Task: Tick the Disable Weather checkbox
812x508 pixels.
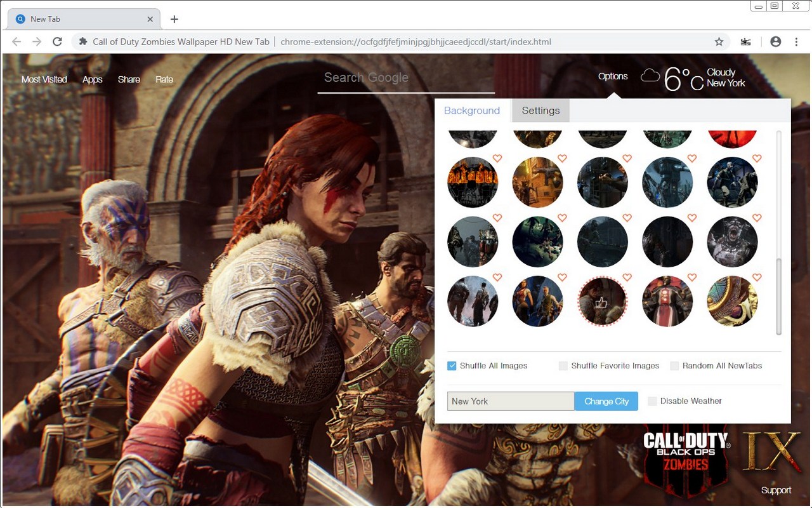Action: tap(652, 401)
